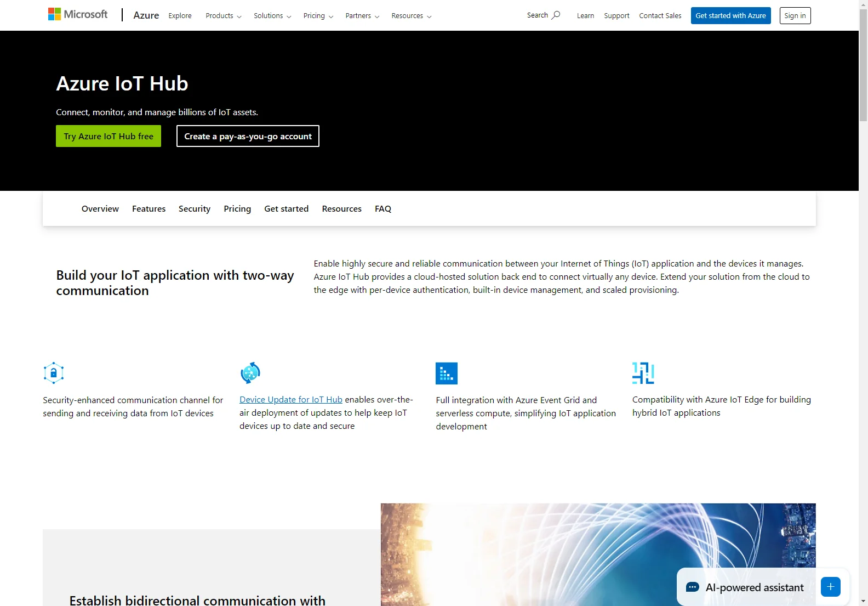Click 'Build your IoT application' heading

pyautogui.click(x=175, y=283)
